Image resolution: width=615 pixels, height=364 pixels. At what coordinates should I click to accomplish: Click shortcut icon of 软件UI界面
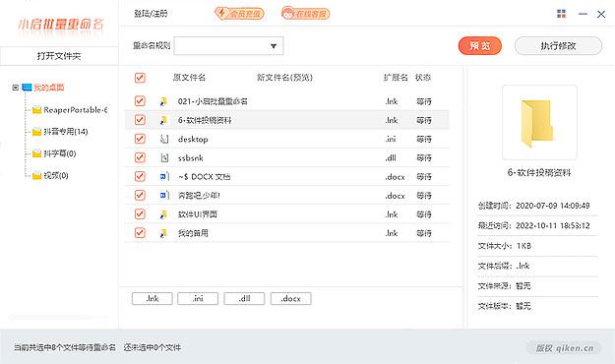(x=164, y=214)
